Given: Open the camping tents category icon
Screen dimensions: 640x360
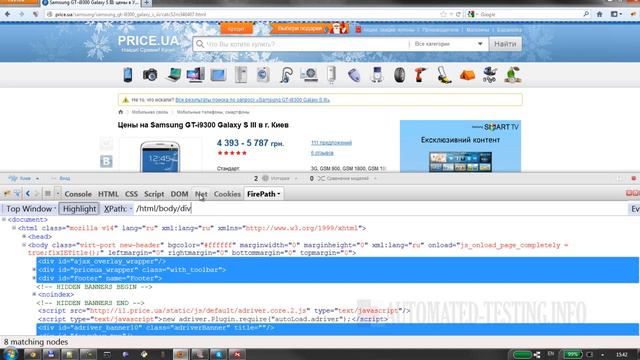Looking at the screenshot, I should point(467,75).
